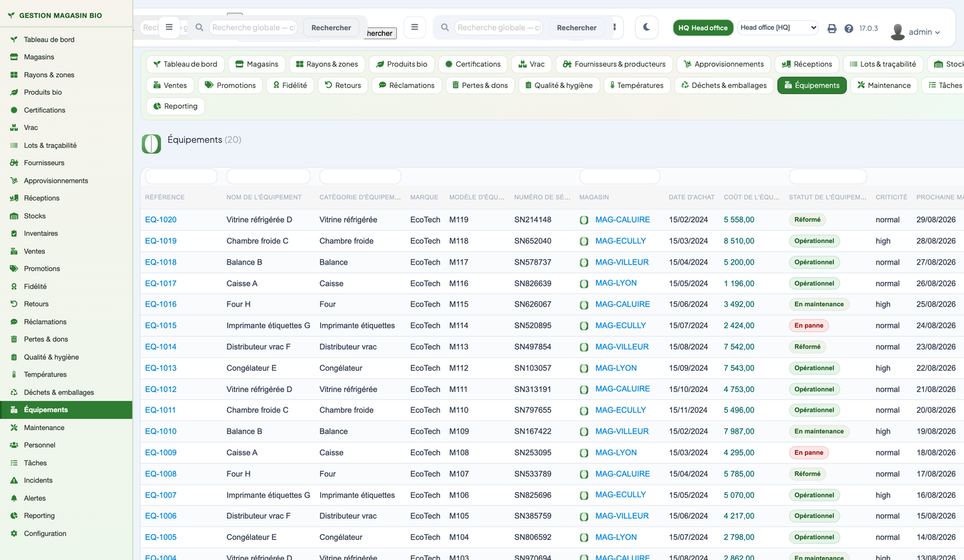Viewport: 964px width, 560px height.
Task: Click filter field above Magasin column
Action: 620,177
